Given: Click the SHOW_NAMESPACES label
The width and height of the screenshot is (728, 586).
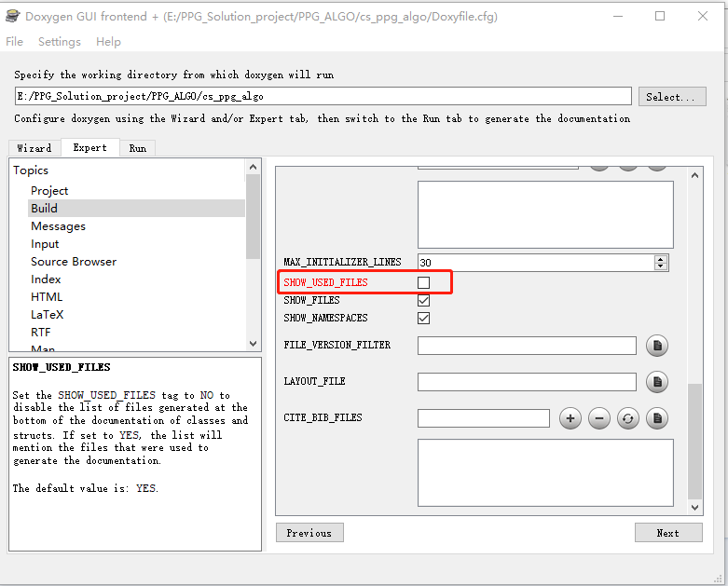Looking at the screenshot, I should (325, 318).
